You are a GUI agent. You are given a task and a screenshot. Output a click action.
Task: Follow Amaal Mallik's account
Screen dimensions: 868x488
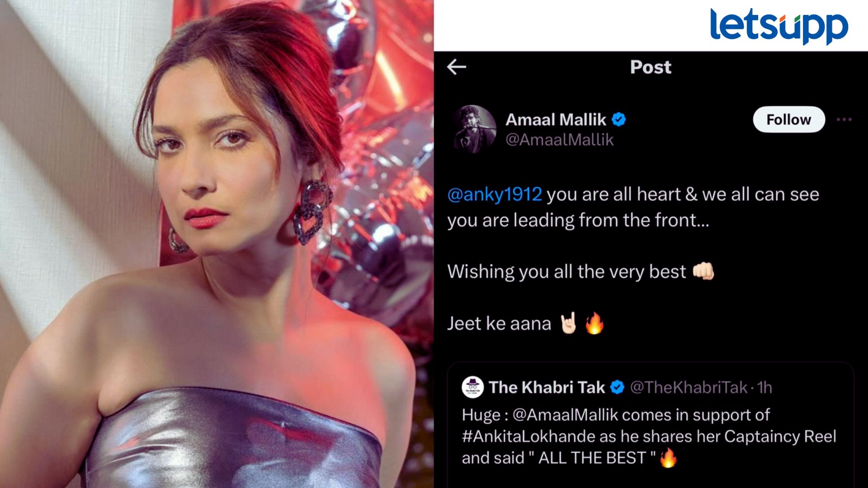(x=788, y=119)
